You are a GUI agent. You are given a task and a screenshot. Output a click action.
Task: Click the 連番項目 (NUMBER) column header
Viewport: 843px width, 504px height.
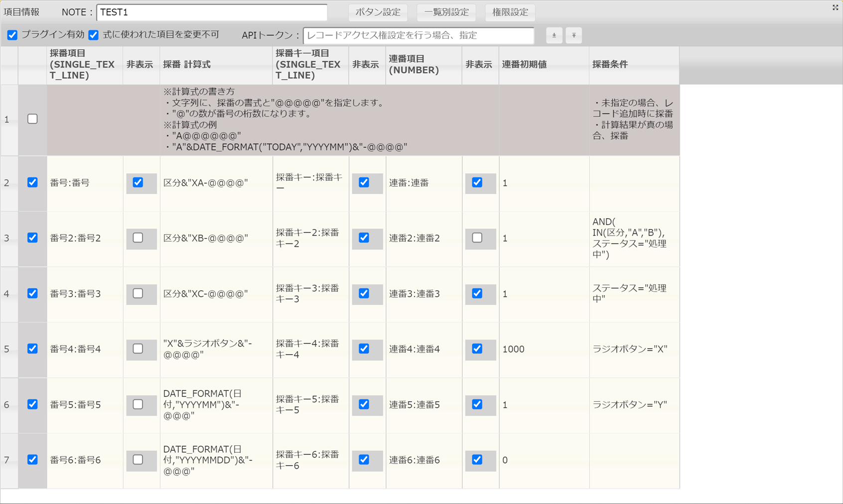tap(424, 65)
